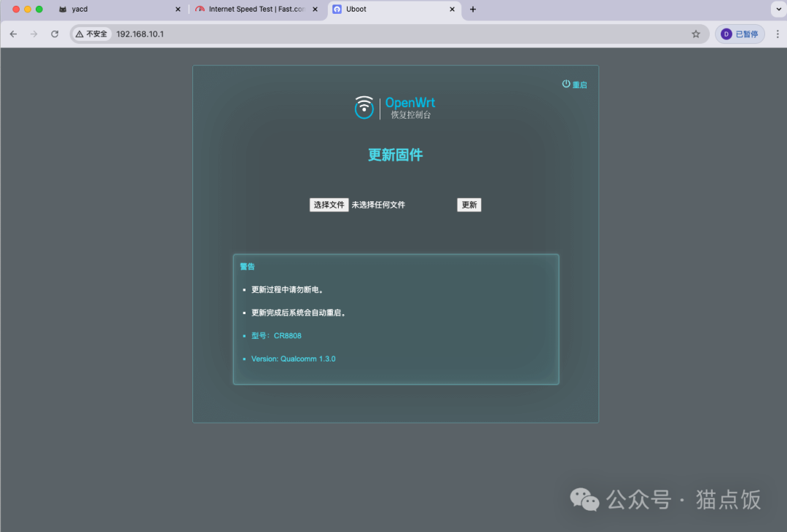The height and width of the screenshot is (532, 787).
Task: Select the Uboot tab
Action: tap(394, 9)
